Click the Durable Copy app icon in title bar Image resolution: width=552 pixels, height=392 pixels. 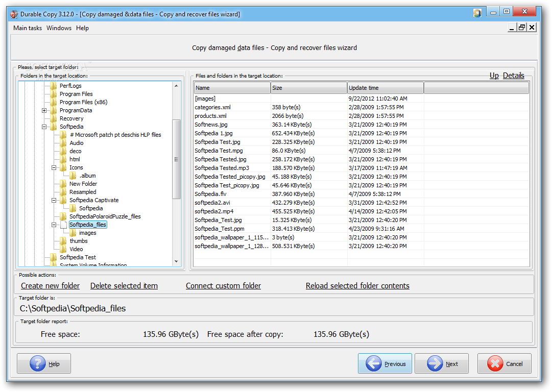pyautogui.click(x=14, y=14)
